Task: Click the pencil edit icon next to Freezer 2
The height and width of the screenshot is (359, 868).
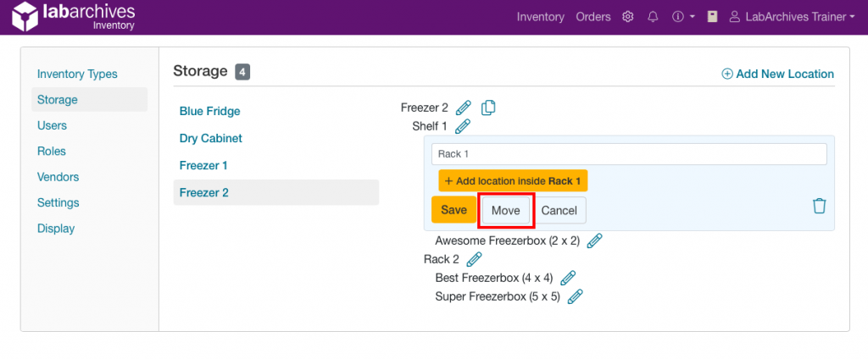Action: click(x=463, y=108)
